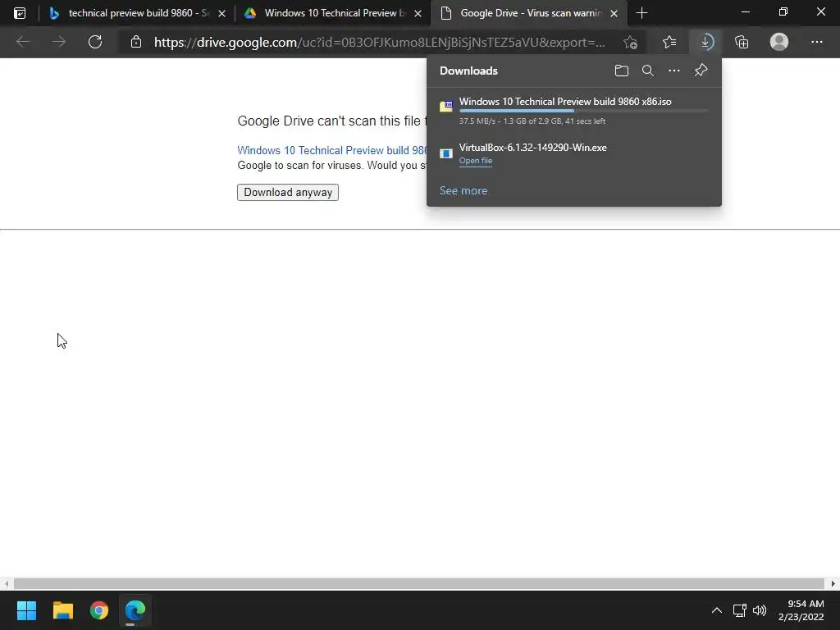Click Download anyway button
The width and height of the screenshot is (840, 630).
pos(288,192)
